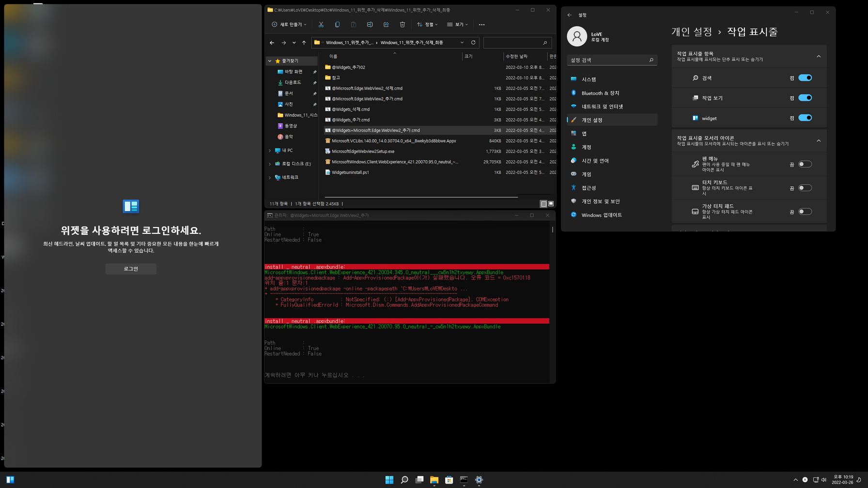The width and height of the screenshot is (868, 488).
Task: Open the 새로 만들기 dropdown in Explorer
Action: [289, 24]
